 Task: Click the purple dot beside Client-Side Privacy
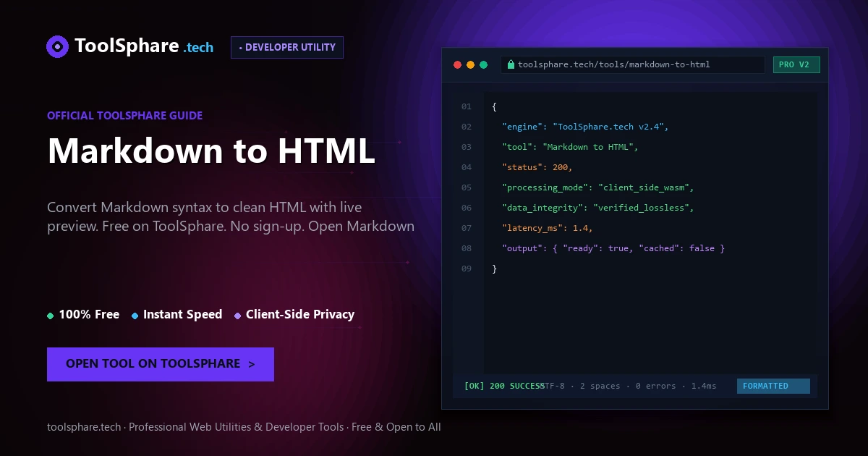(238, 316)
